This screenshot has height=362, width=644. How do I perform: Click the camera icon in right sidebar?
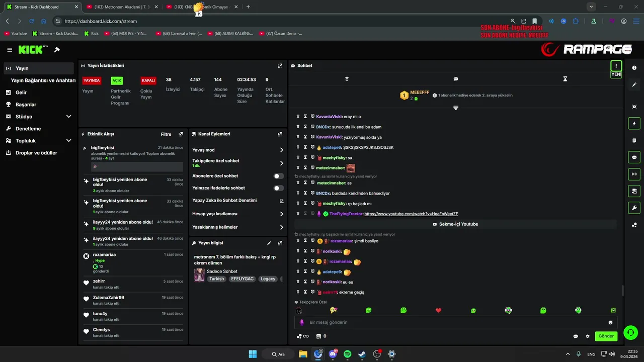634,107
